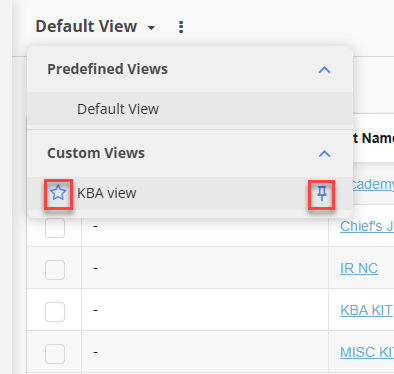Viewport: 394px width, 374px height.
Task: Open the Academy link behind the menu
Action: click(x=373, y=184)
